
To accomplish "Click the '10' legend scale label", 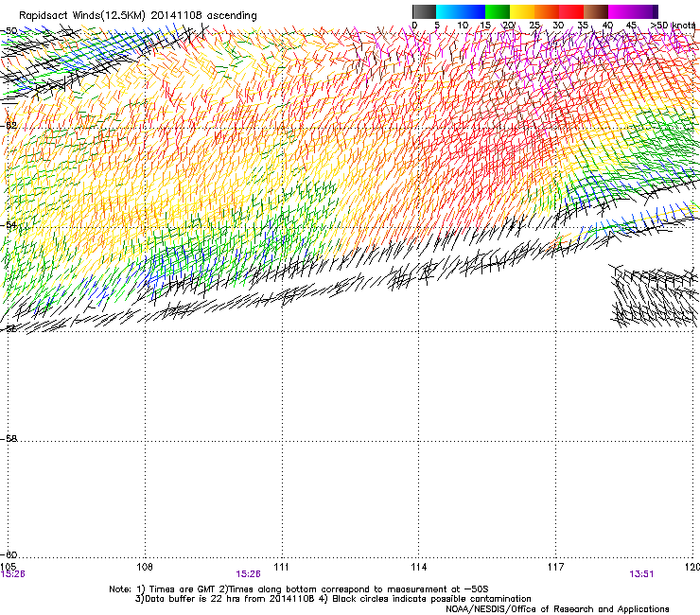I will click(x=463, y=26).
